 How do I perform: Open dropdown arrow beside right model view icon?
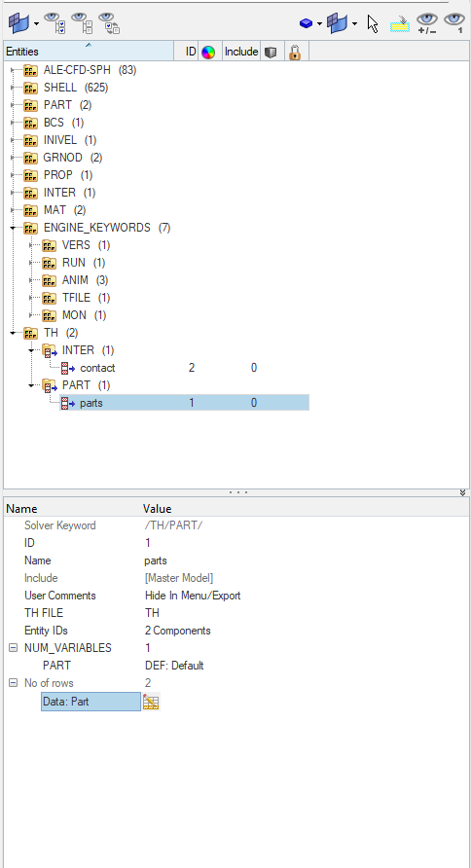[x=354, y=23]
